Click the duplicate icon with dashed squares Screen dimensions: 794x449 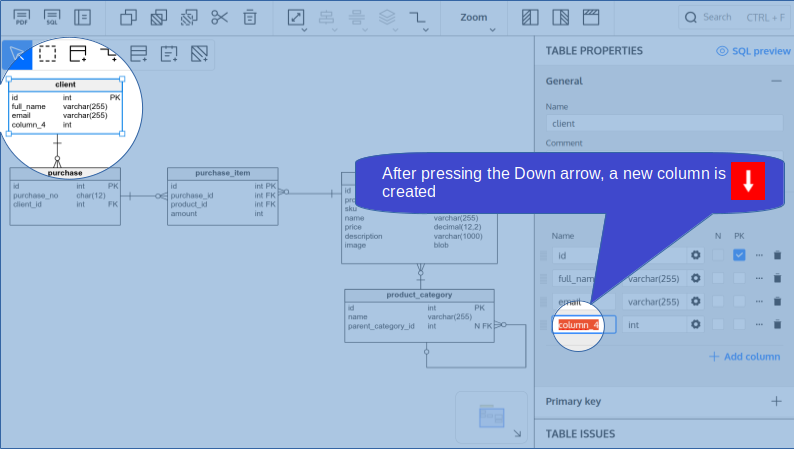point(189,18)
